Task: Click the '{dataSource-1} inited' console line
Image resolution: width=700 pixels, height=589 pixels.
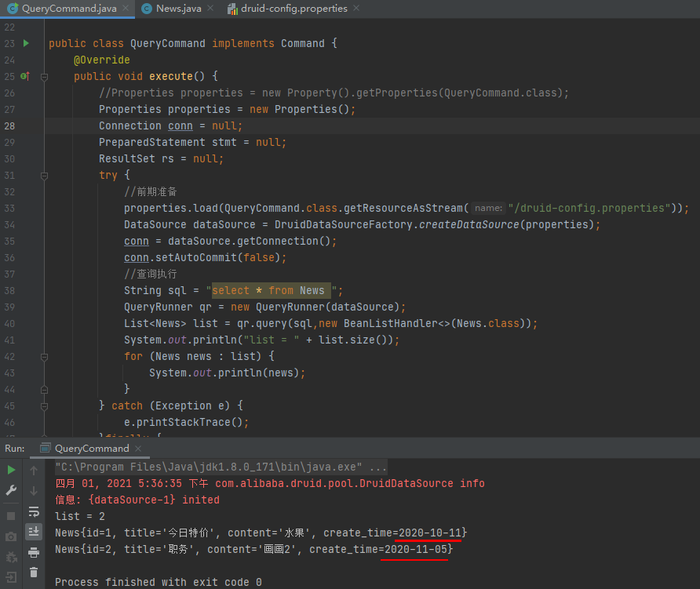Action: click(137, 500)
